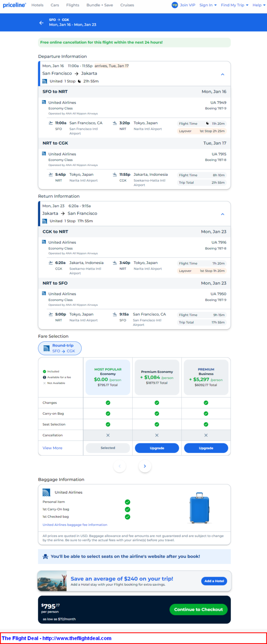Click United logo in Baggage Information
Image resolution: width=267 pixels, height=644 pixels.
pos(46,492)
